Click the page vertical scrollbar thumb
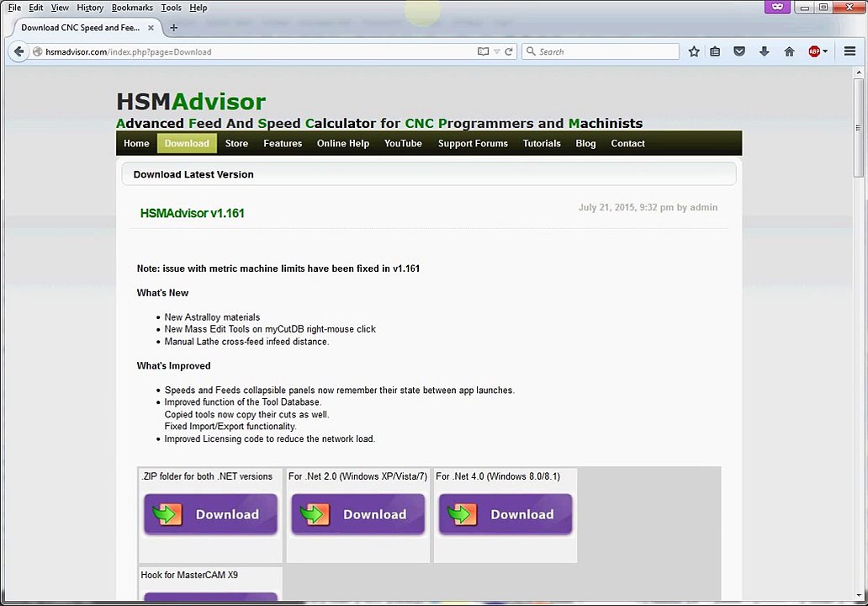868x606 pixels. (x=858, y=128)
